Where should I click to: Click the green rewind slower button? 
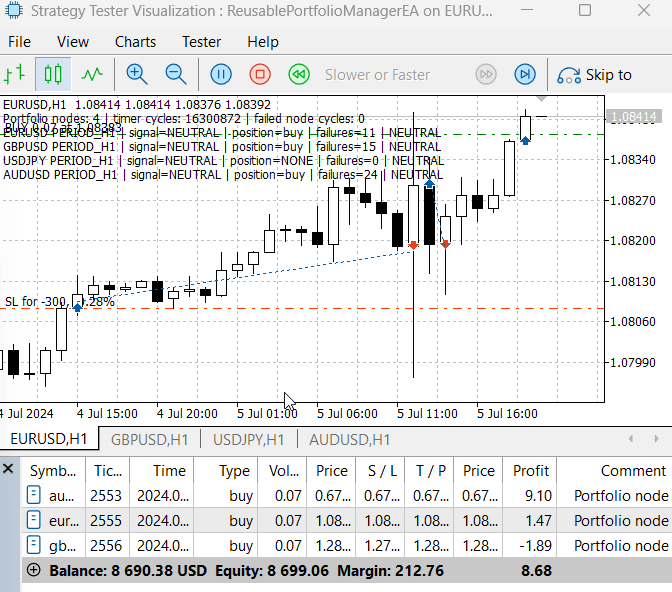tap(299, 75)
